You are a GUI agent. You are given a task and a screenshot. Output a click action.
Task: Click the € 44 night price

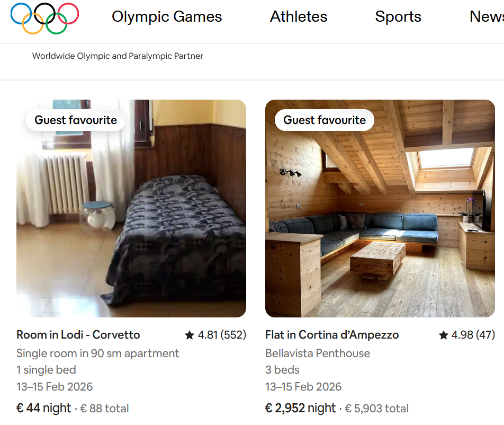tap(43, 408)
